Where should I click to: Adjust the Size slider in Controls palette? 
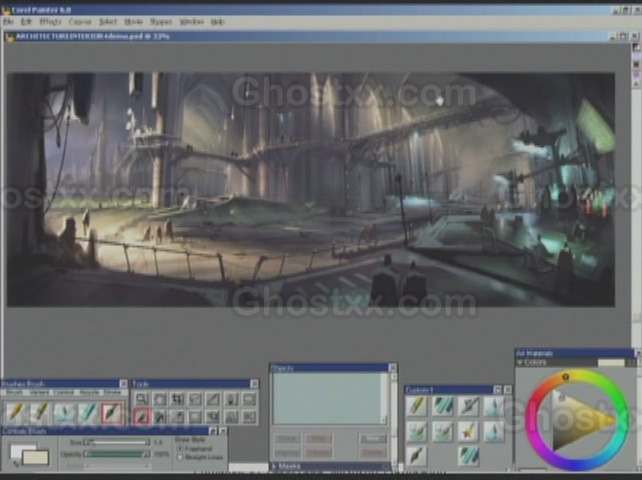pos(117,442)
